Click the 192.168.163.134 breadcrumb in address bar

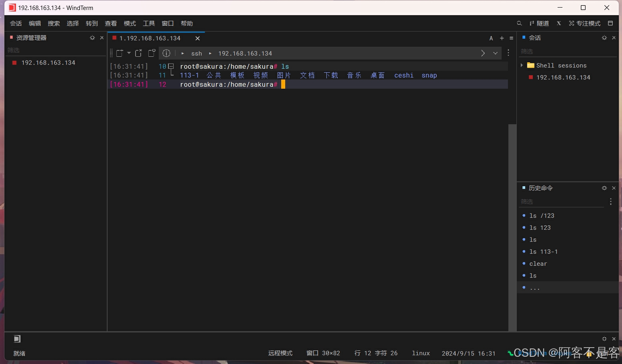245,54
